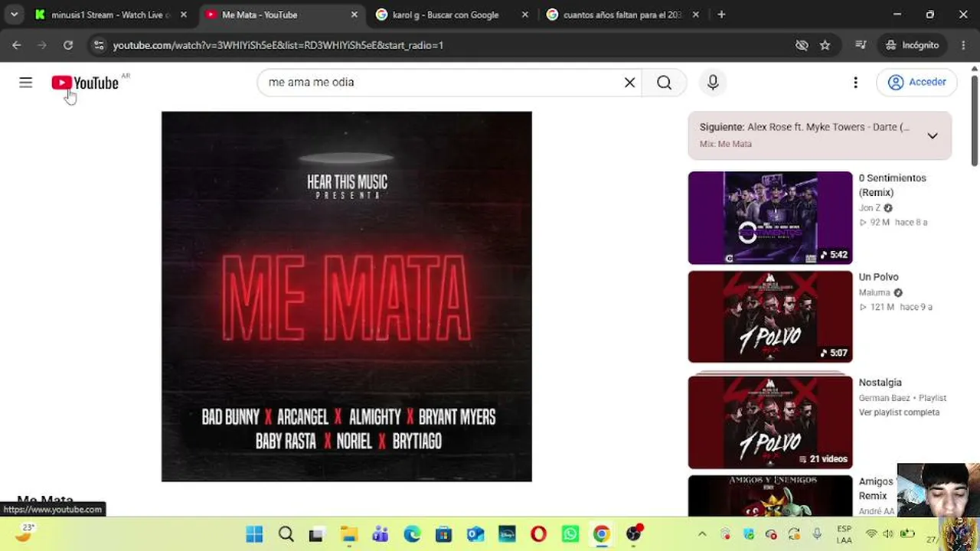Launch Microsoft Teams from the taskbar
The width and height of the screenshot is (980, 551).
(380, 534)
